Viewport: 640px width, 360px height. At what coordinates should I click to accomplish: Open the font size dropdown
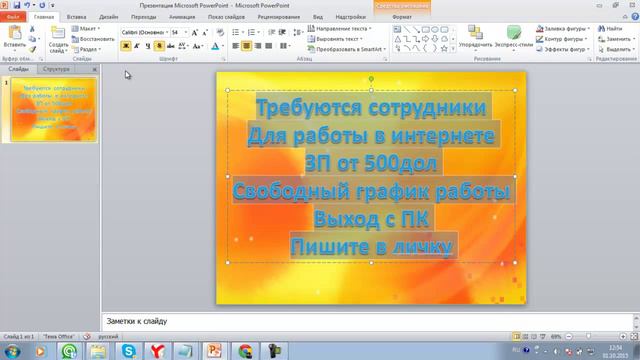tap(186, 32)
